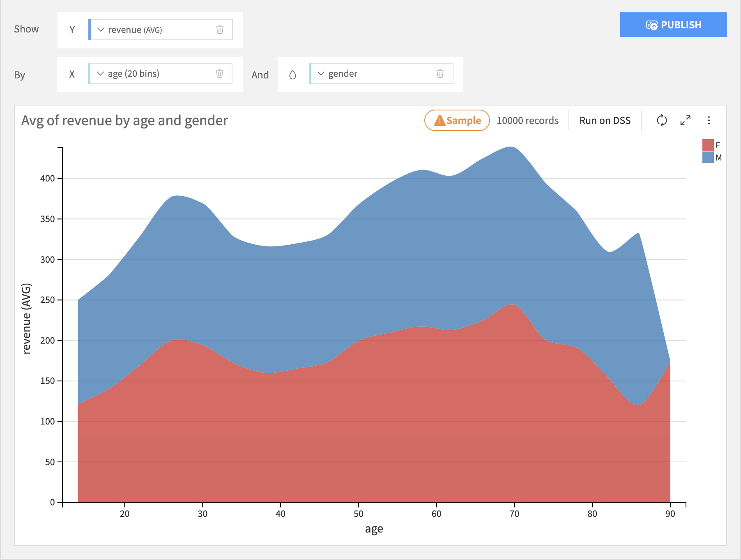This screenshot has height=560, width=741.
Task: Click the color droplet icon
Action: point(292,75)
